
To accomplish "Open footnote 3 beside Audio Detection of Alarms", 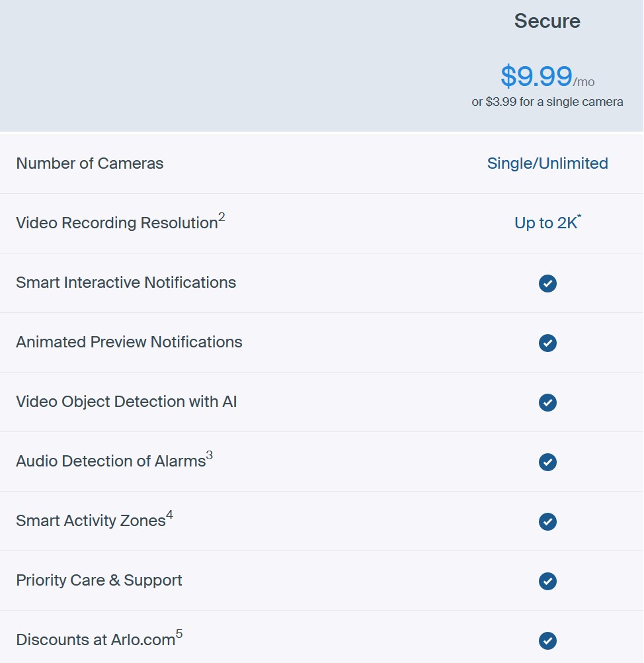I will pos(210,455).
